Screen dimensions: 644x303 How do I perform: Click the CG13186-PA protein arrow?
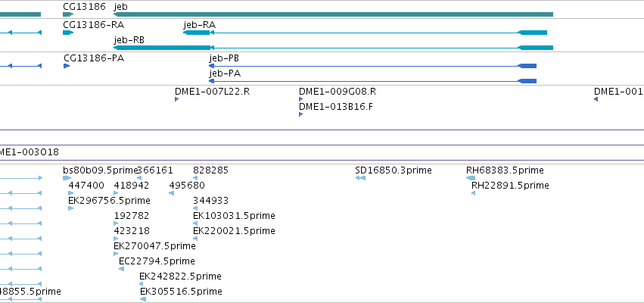[x=67, y=66]
